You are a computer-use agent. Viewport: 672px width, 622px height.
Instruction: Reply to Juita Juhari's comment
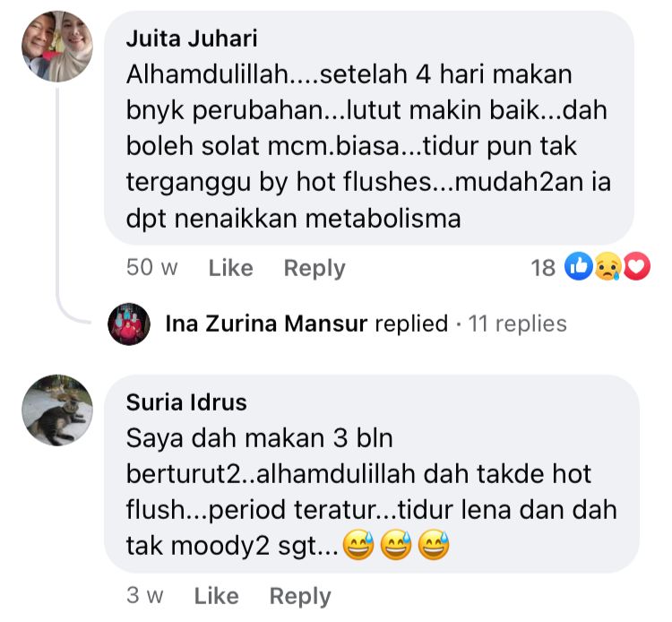(x=314, y=269)
